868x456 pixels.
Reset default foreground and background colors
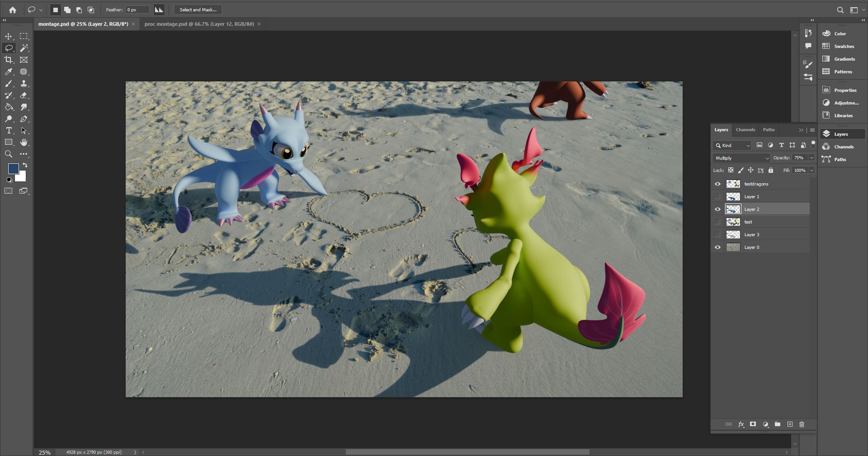point(9,180)
